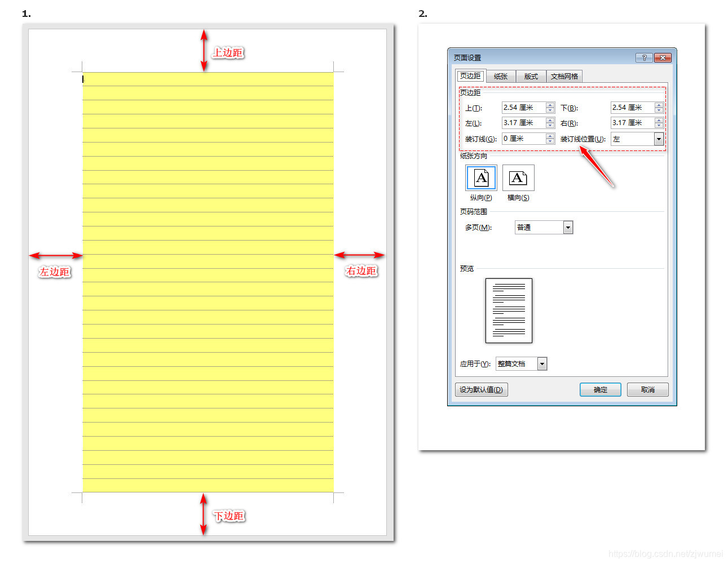
Task: Decrease the top margin with down arrow
Action: (x=550, y=110)
